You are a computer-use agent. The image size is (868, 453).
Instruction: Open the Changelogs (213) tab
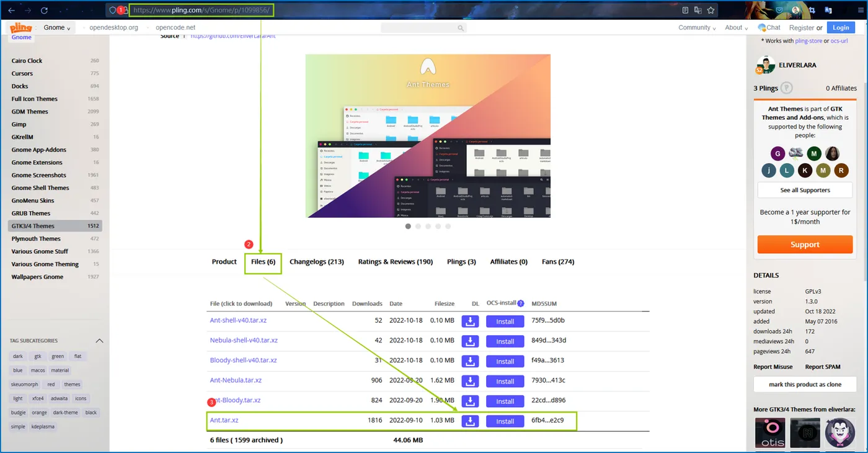tap(317, 262)
